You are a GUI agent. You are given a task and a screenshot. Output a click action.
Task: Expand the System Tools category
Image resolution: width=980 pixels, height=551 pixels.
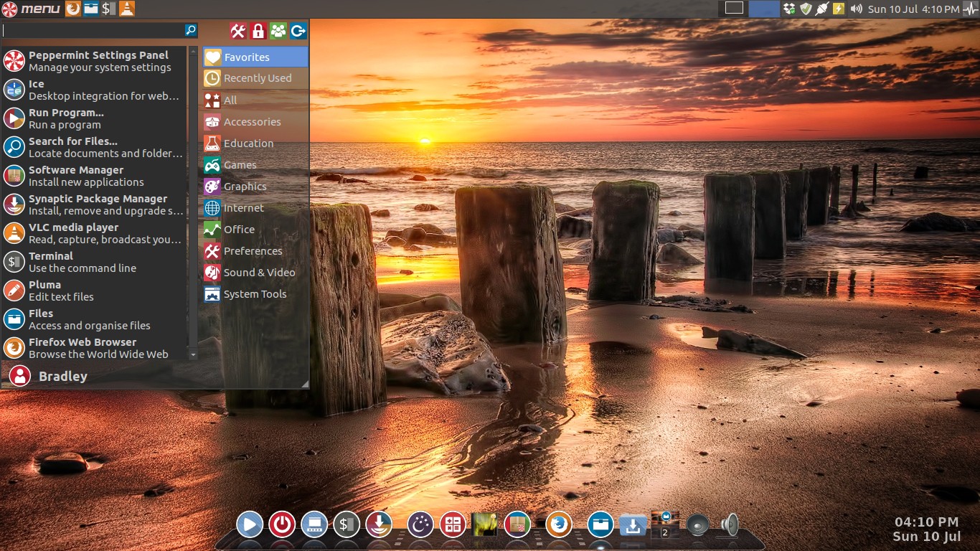[x=255, y=294]
